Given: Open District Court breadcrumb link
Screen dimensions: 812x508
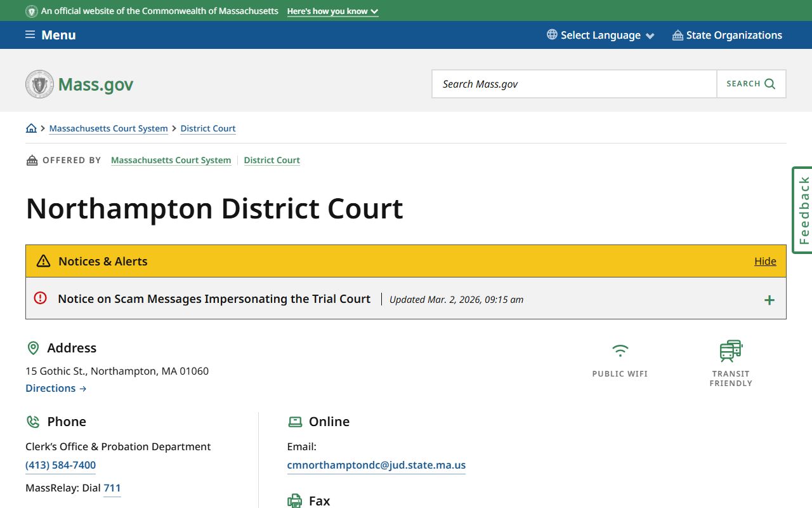Looking at the screenshot, I should [208, 128].
